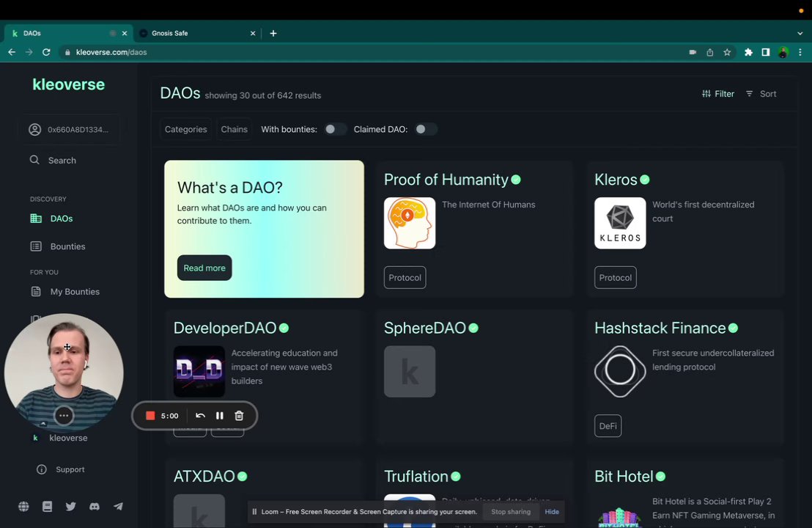
Task: Toggle the With bounties switch
Action: click(334, 130)
